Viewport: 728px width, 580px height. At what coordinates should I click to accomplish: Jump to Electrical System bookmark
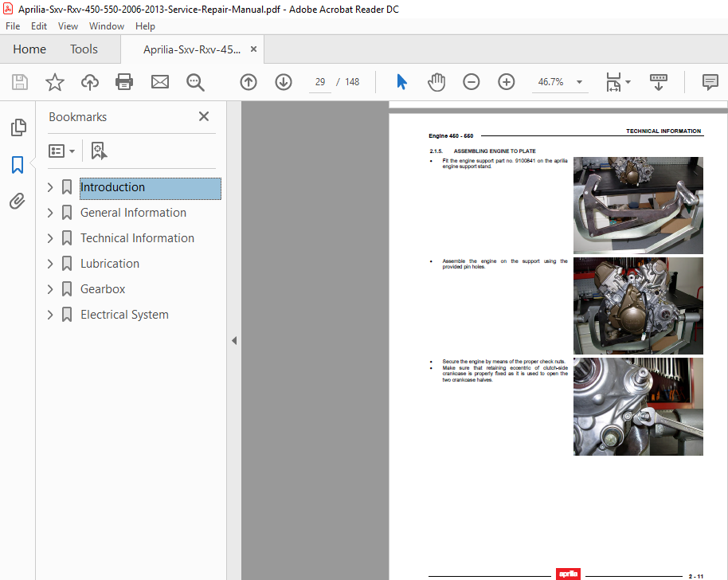coord(124,315)
